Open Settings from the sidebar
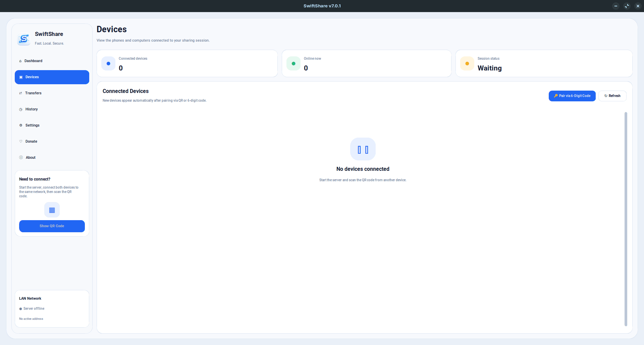 (x=52, y=126)
